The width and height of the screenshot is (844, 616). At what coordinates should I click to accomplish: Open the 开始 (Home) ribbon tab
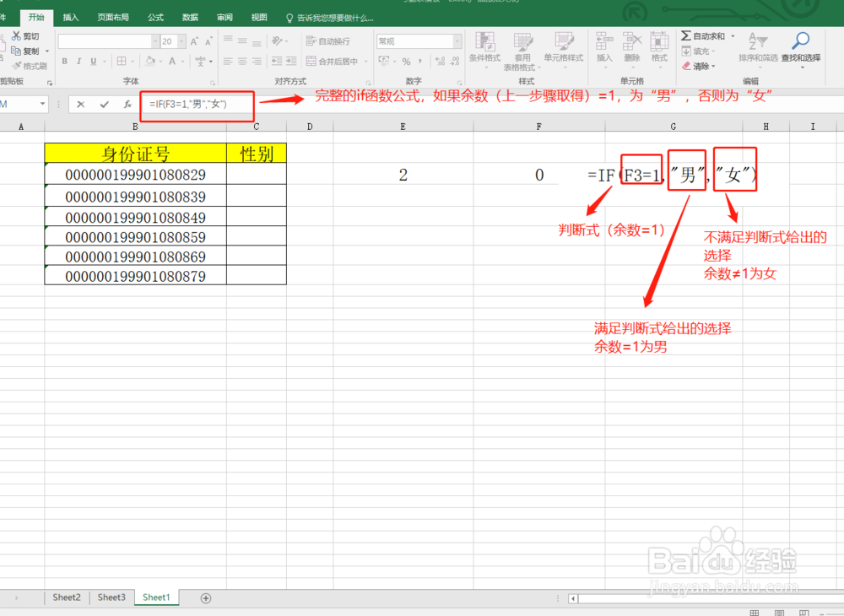(36, 17)
